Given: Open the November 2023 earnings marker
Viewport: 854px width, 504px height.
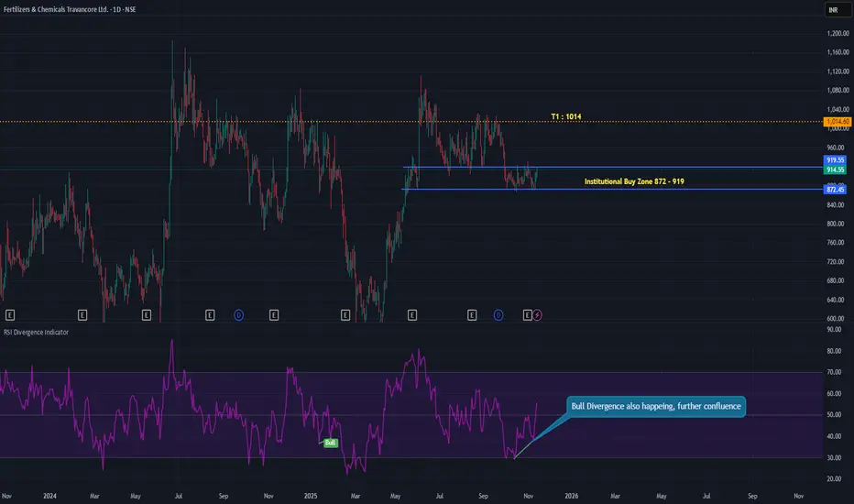Looking at the screenshot, I should 10,315.
